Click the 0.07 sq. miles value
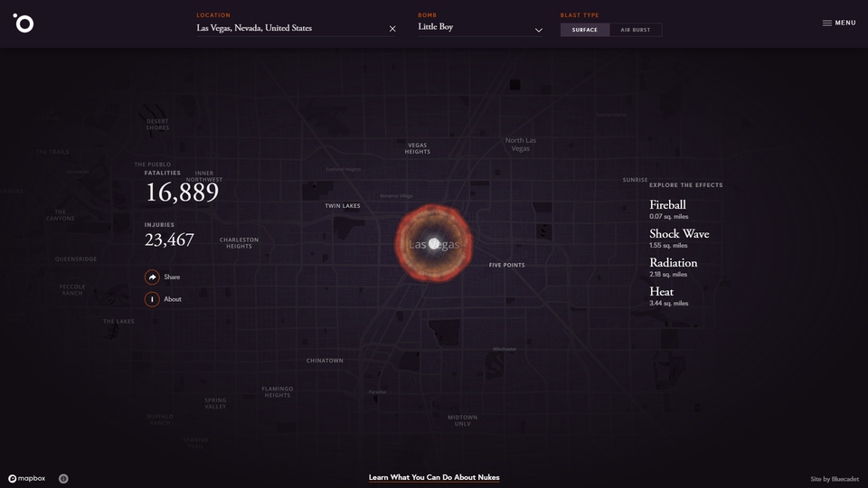 point(669,217)
